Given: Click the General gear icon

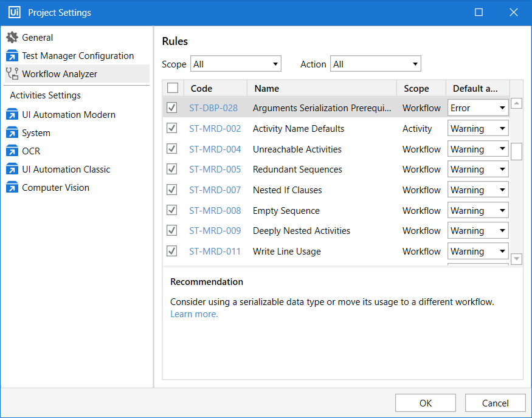Looking at the screenshot, I should coord(12,38).
